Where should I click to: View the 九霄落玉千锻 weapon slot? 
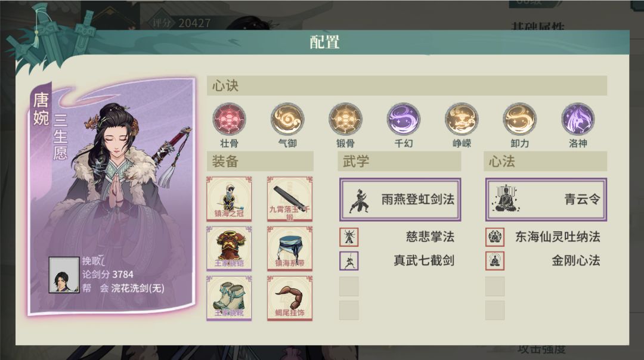(x=290, y=198)
